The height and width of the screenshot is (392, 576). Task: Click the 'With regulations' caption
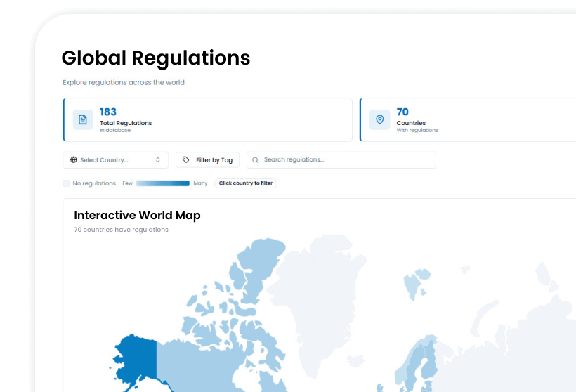(417, 130)
